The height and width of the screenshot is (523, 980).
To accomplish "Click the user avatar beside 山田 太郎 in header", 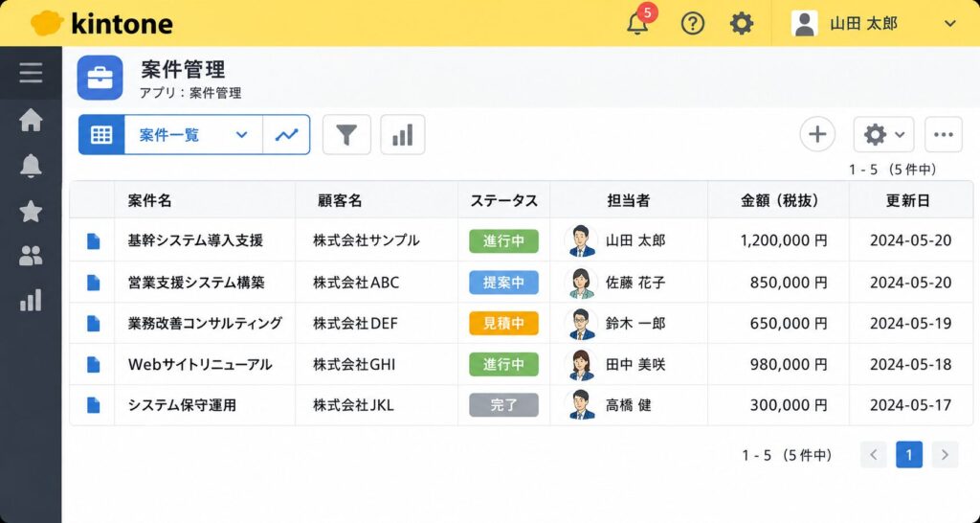I will (804, 24).
